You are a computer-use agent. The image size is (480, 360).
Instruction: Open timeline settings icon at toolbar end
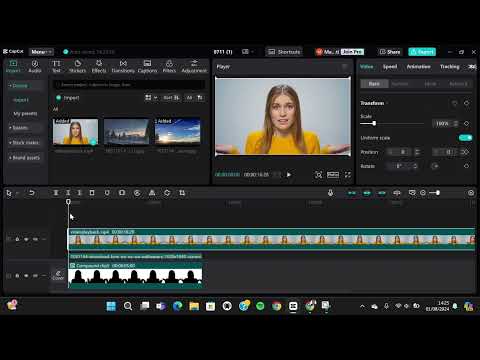[471, 193]
